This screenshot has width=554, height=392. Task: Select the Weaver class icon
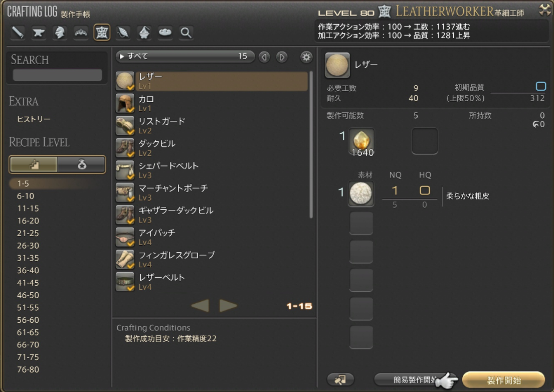coord(123,33)
